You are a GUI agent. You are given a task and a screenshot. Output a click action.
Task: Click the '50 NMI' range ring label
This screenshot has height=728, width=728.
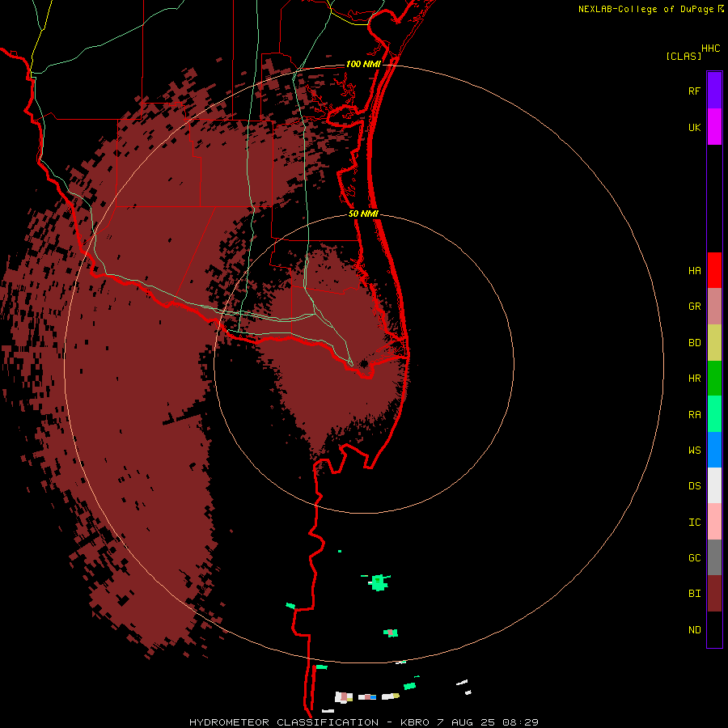pos(363,214)
